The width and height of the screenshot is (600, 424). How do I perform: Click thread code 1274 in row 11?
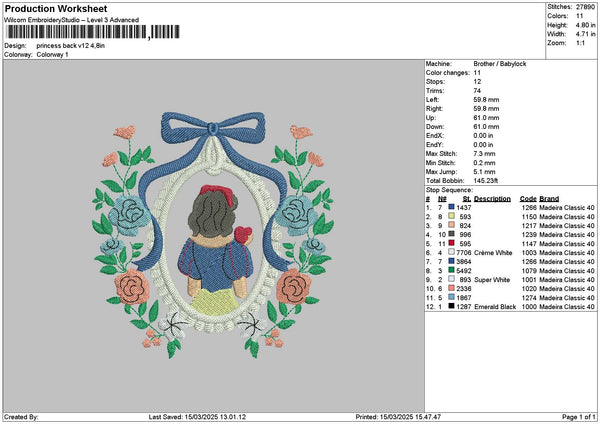point(529,298)
